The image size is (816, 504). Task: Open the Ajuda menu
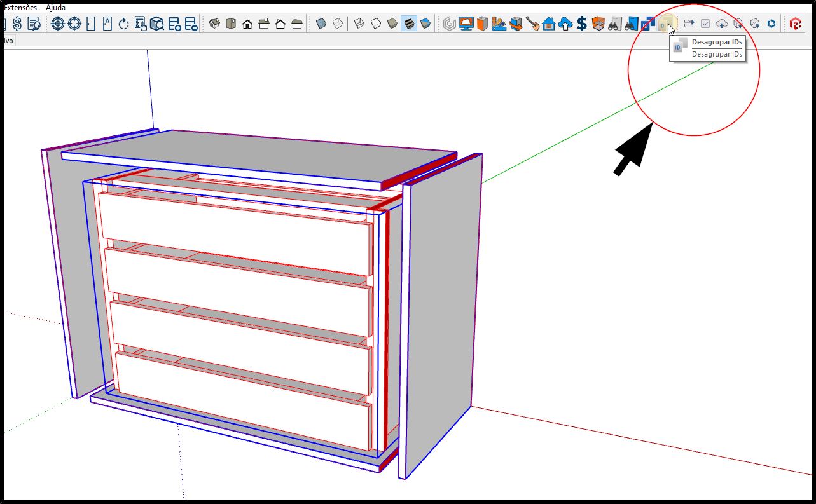(x=55, y=8)
